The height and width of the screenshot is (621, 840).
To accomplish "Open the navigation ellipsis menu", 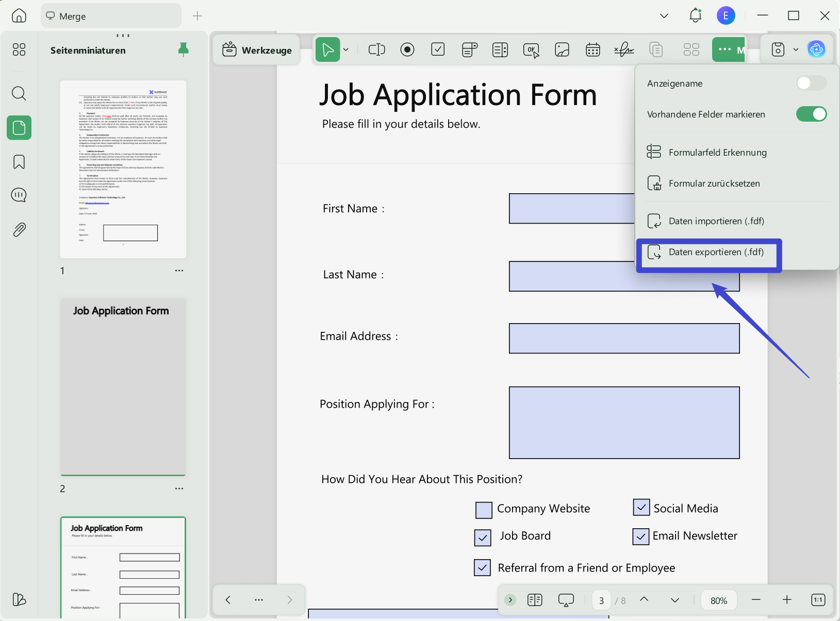I will pyautogui.click(x=259, y=600).
